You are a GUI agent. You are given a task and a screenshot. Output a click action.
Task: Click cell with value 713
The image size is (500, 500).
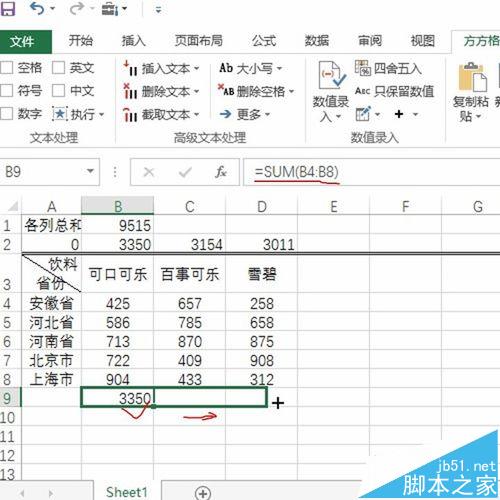(117, 341)
